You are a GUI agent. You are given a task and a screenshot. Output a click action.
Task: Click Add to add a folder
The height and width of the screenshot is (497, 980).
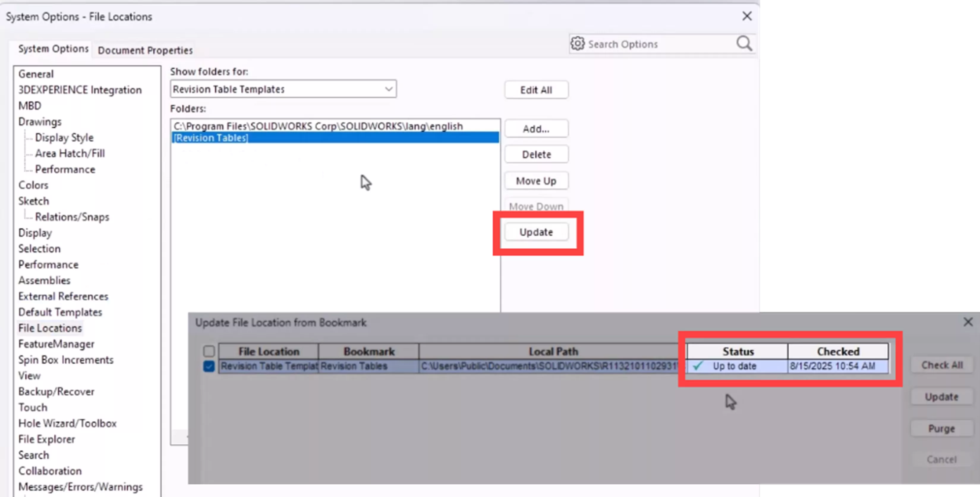(536, 129)
